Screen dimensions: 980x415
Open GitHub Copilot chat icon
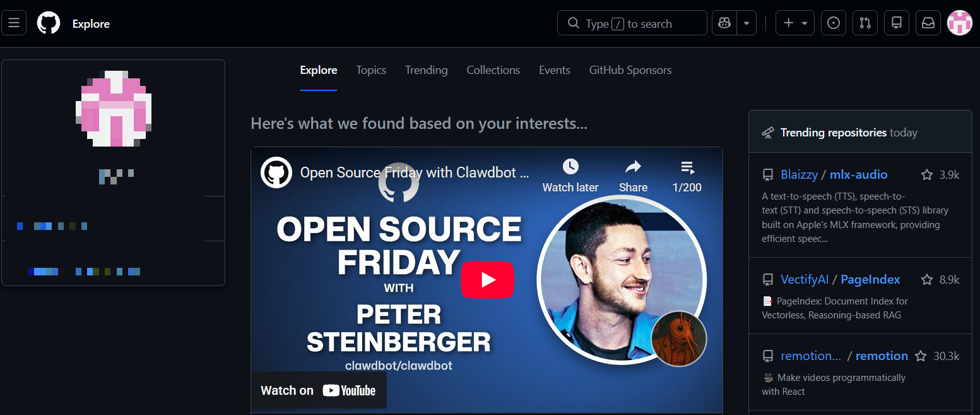[724, 23]
